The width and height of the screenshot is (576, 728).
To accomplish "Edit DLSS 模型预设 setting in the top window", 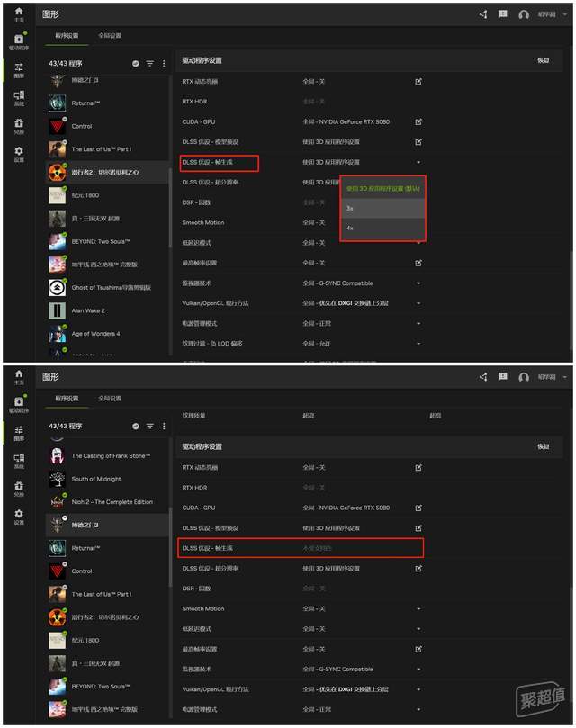I will coord(418,142).
